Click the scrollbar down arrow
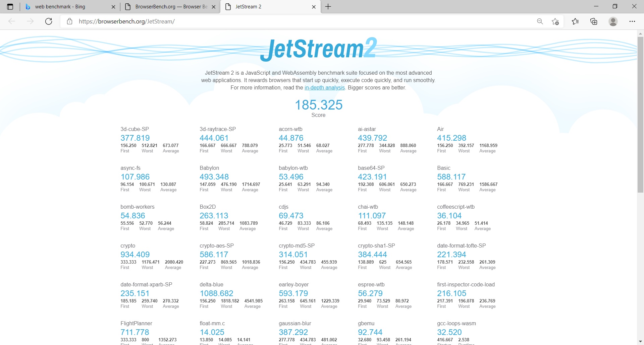 click(x=640, y=341)
